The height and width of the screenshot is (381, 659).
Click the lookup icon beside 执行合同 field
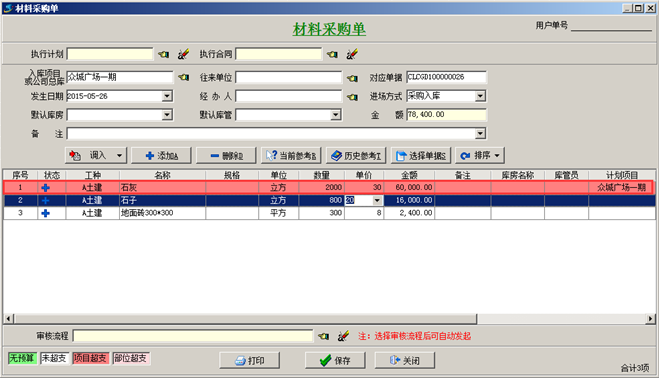point(332,54)
